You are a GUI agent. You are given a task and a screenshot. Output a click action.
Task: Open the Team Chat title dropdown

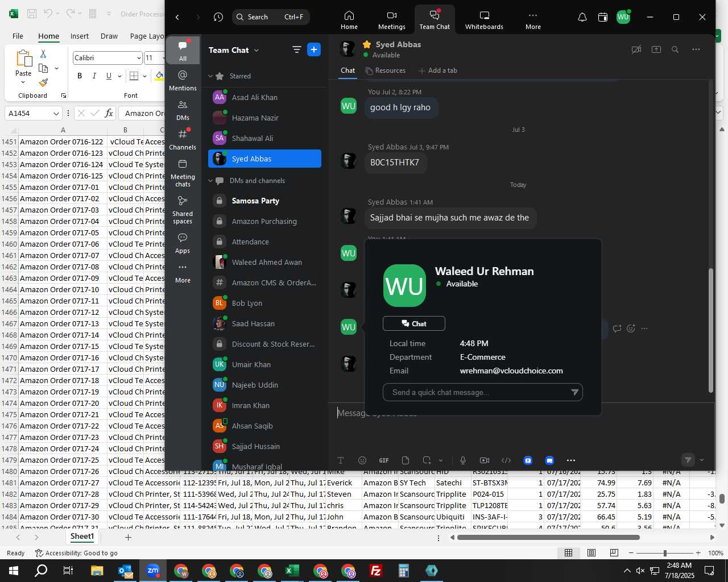tap(257, 50)
